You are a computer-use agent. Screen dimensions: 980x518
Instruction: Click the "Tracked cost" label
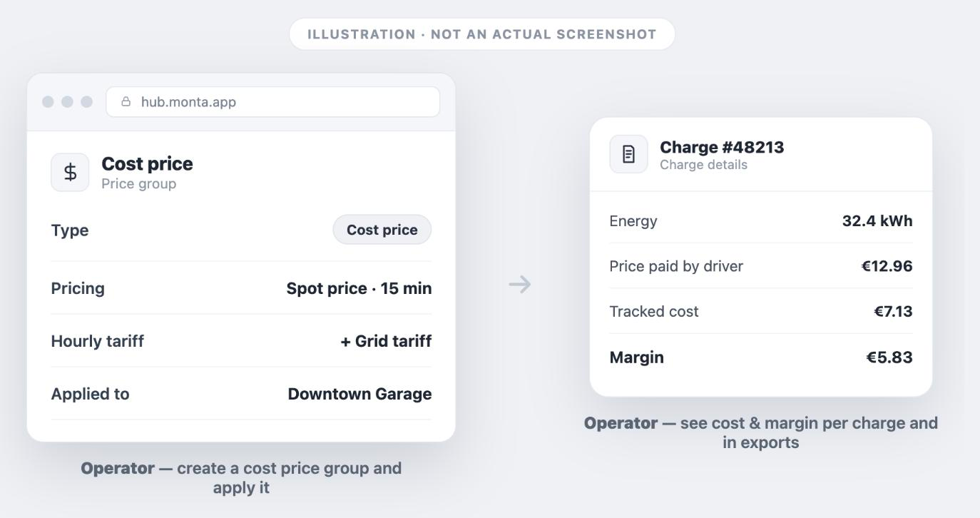click(x=654, y=311)
